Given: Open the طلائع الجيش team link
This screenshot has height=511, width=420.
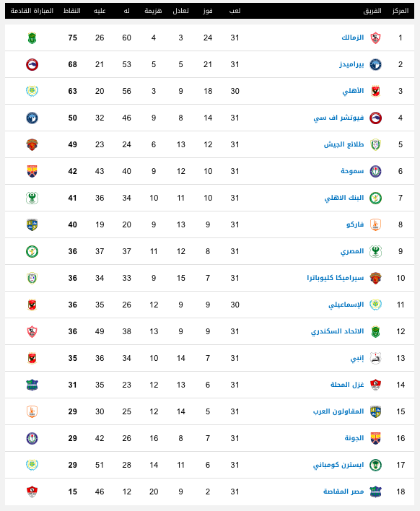Looking at the screenshot, I should point(344,144).
